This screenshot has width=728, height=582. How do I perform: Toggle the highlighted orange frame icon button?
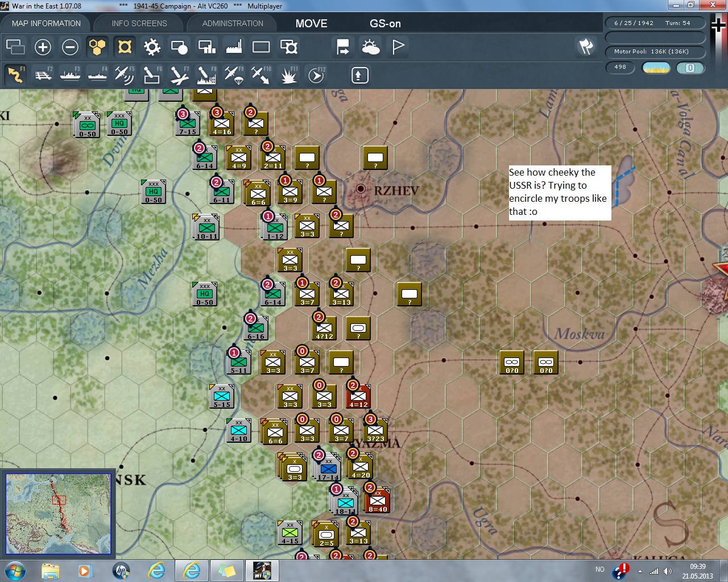125,47
